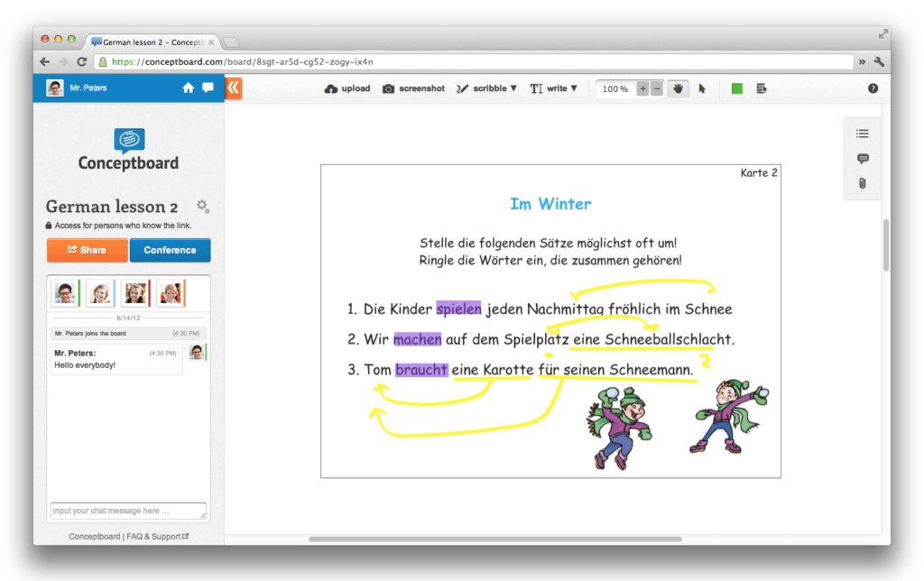Screen dimensions: 924x581
Task: Collapse the sidebar with the orange chevron
Action: [x=234, y=88]
